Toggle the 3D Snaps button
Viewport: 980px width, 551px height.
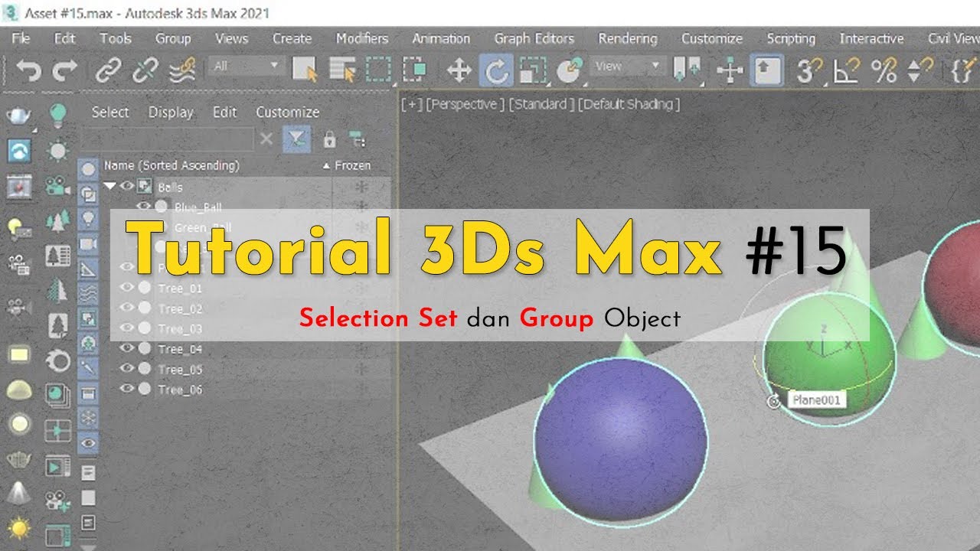810,71
